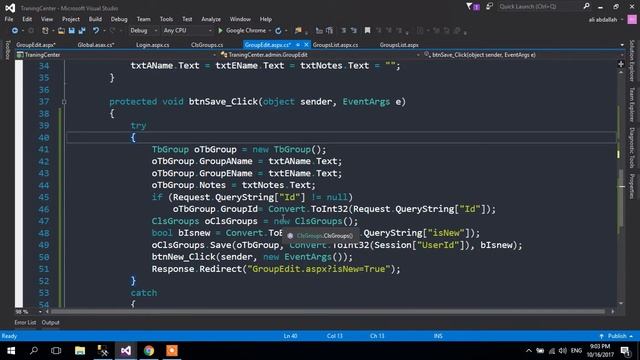This screenshot has height=360, width=640.
Task: Open Windows taskbar search
Action: pos(34,351)
